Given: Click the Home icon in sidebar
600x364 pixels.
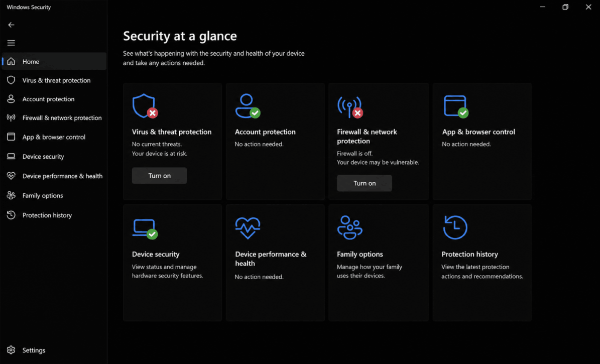Looking at the screenshot, I should (11, 61).
